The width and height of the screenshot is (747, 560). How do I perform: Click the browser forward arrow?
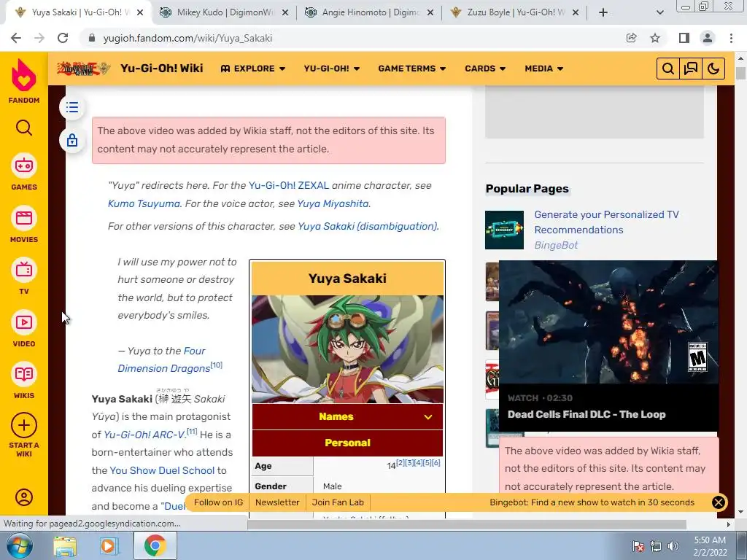click(39, 38)
